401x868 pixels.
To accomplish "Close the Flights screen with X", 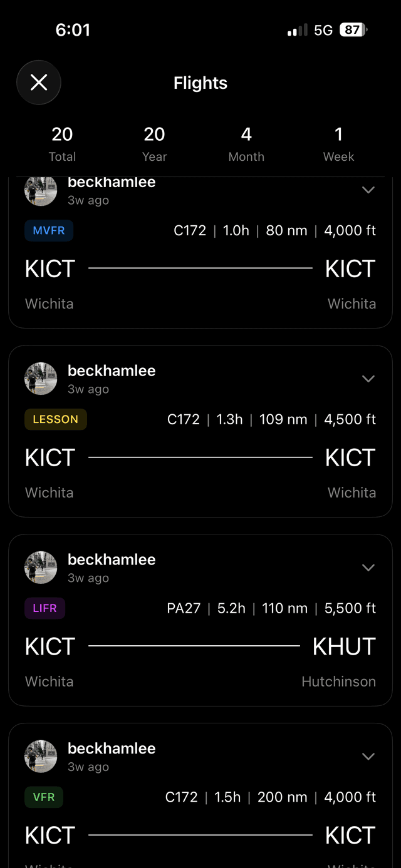I will (x=39, y=83).
